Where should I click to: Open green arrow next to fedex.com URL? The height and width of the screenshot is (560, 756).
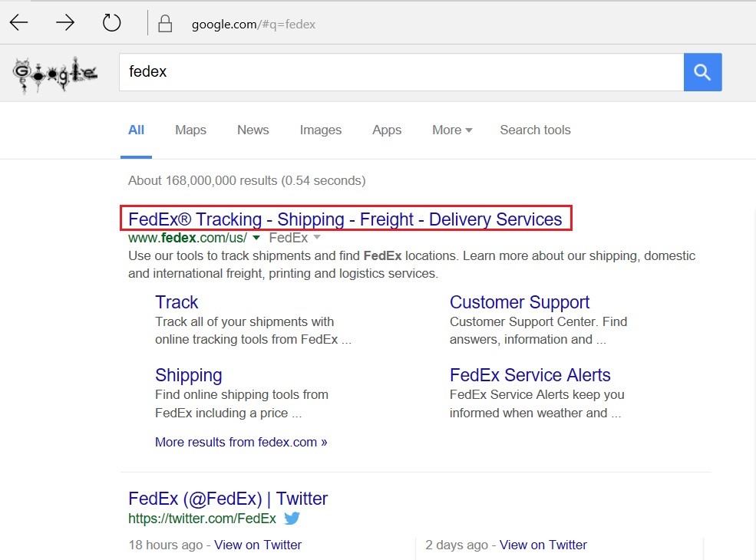[256, 238]
